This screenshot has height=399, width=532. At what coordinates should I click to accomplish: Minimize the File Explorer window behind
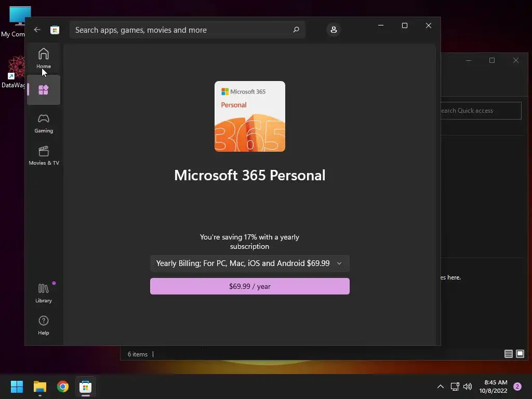pyautogui.click(x=469, y=60)
